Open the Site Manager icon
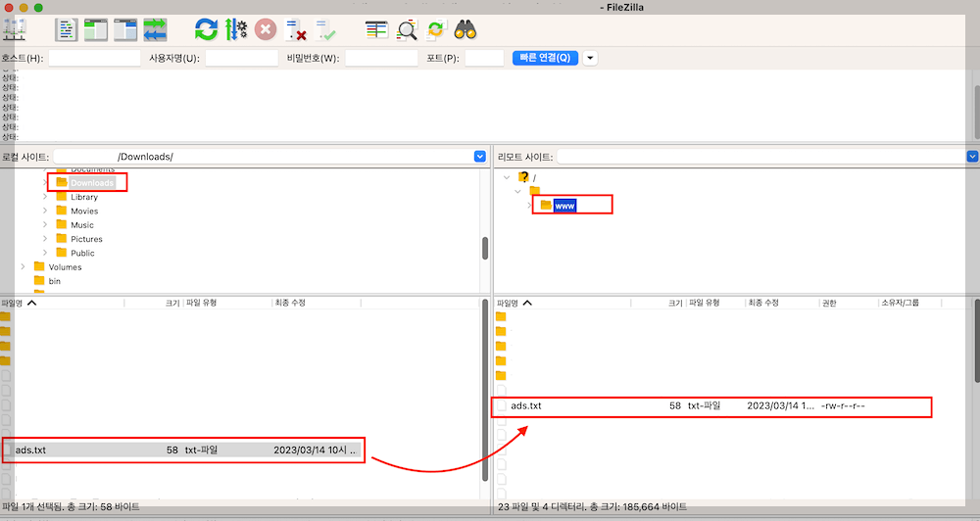 pos(15,29)
